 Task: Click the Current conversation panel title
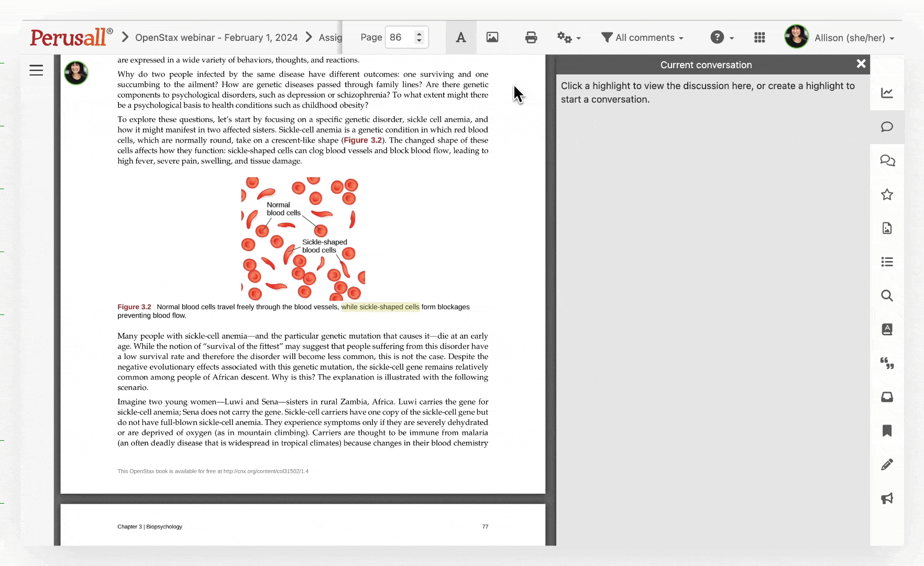coord(706,65)
